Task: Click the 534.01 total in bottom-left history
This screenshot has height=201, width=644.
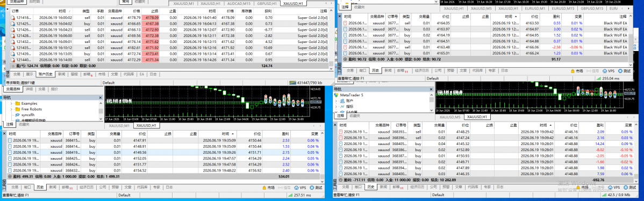Action: point(284,177)
